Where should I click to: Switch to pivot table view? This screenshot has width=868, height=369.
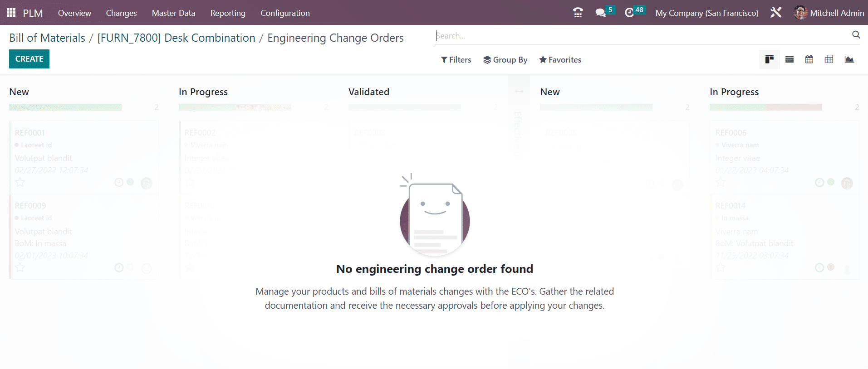829,59
